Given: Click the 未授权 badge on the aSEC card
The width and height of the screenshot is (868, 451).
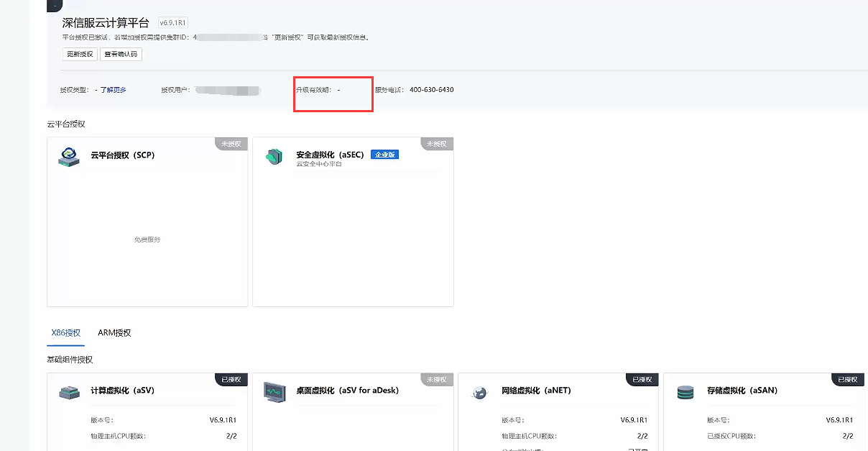Looking at the screenshot, I should tap(436, 144).
